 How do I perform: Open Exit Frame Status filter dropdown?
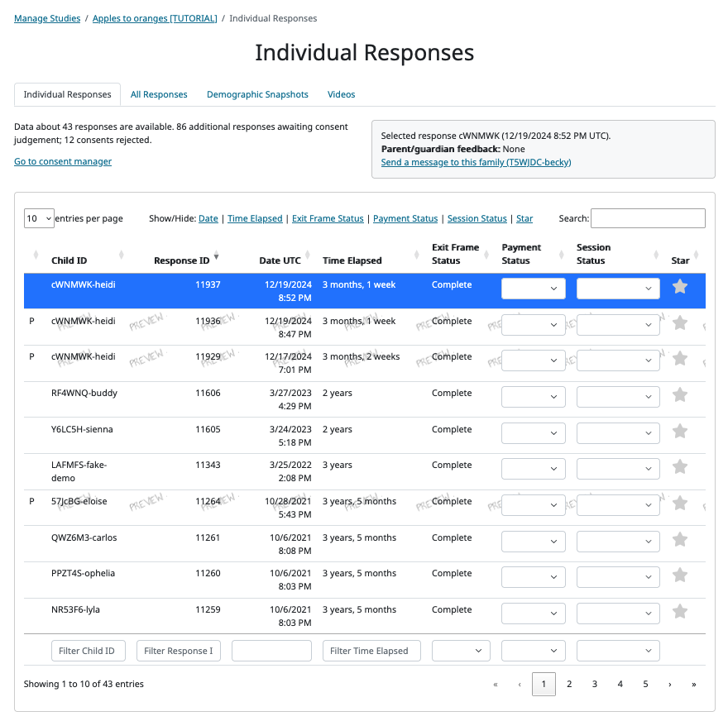[x=461, y=651]
